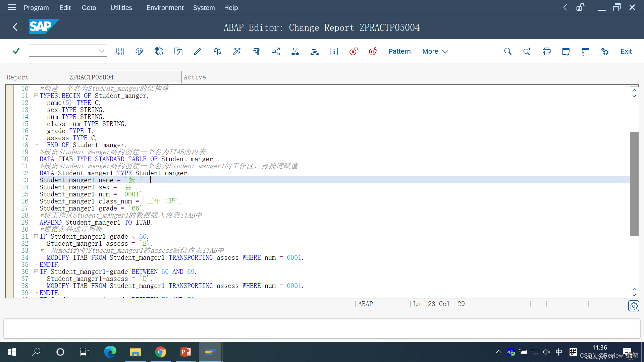Click the Save icon in toolbar
The image size is (644, 362).
click(120, 51)
